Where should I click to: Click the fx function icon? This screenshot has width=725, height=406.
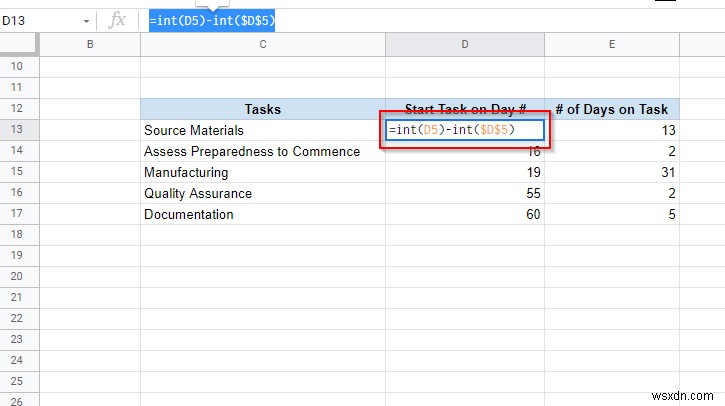tap(116, 20)
